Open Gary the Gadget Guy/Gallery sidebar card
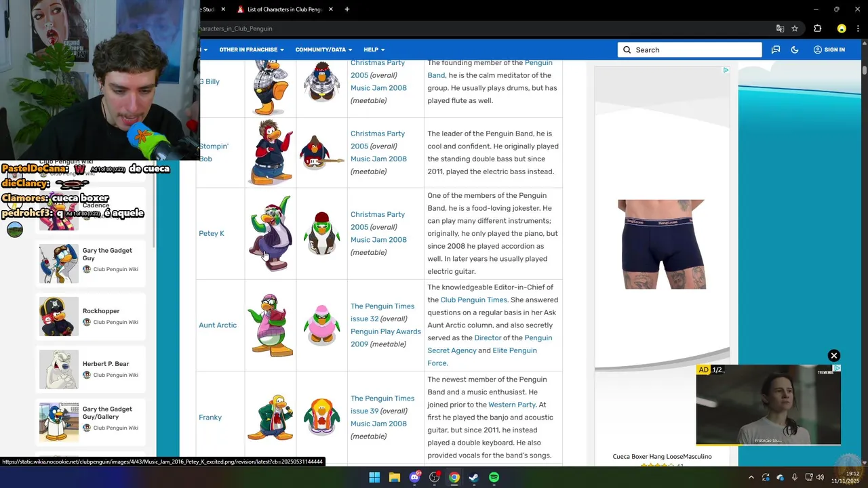 92,422
